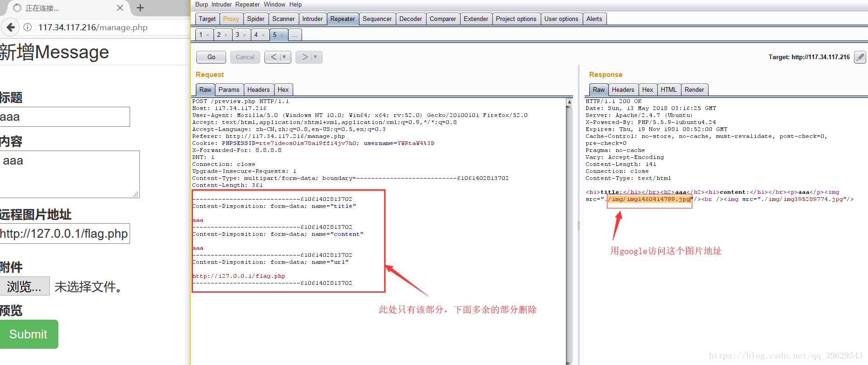Click the POST /preview.php request line
Image resolution: width=868 pixels, height=365 pixels.
(x=241, y=101)
